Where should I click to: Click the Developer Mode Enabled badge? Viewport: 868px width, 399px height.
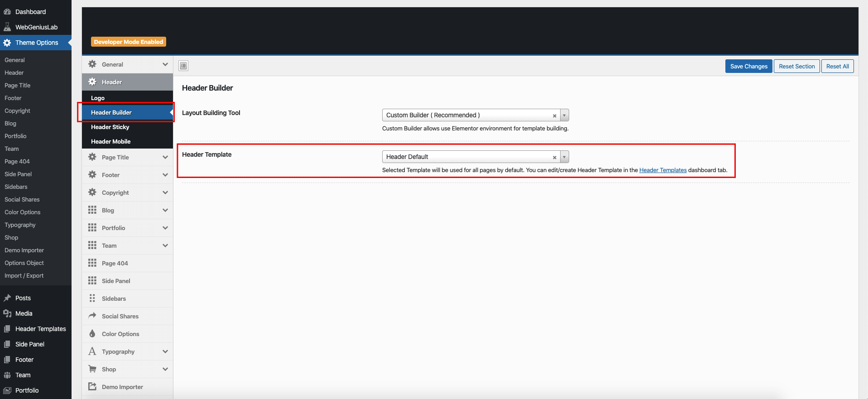click(x=129, y=42)
